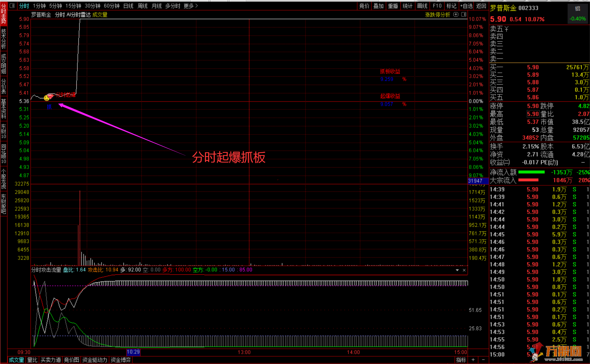Click the 10:29 time marker on the axis

(133, 352)
